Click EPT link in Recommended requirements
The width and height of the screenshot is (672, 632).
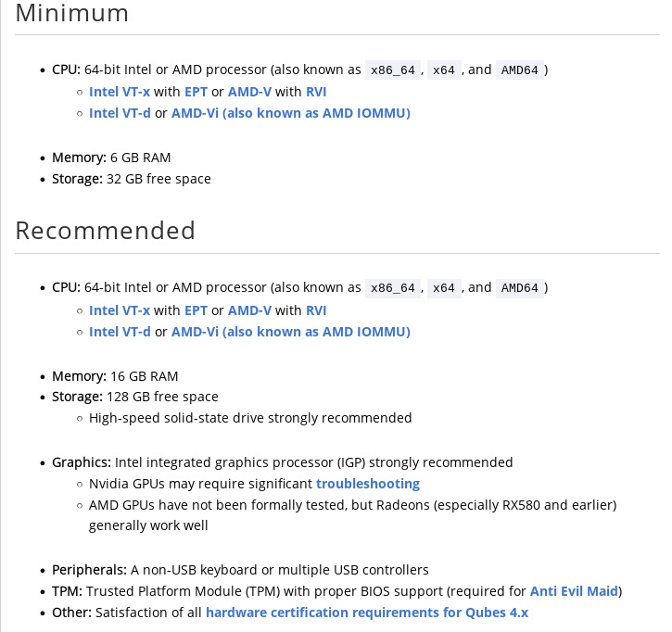(x=196, y=310)
